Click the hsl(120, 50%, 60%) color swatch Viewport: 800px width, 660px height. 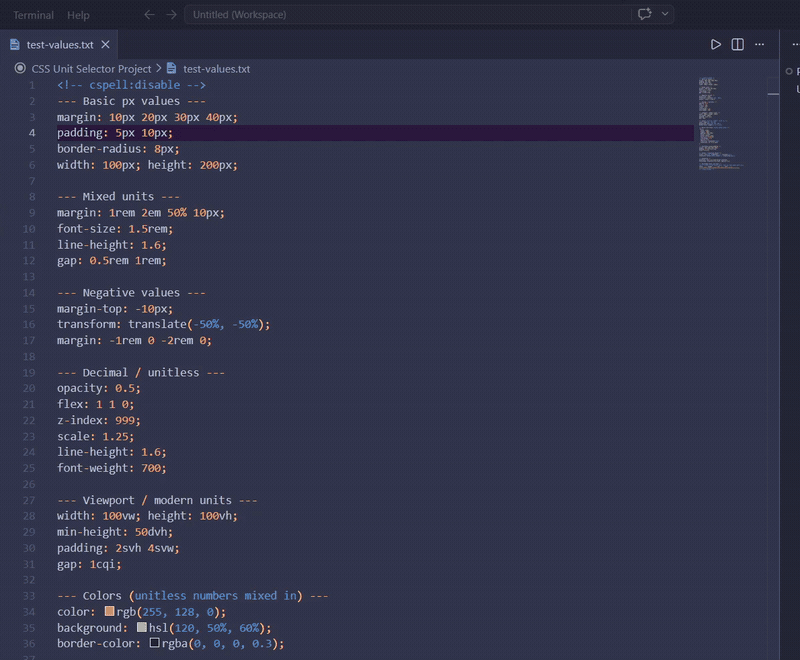tap(142, 627)
